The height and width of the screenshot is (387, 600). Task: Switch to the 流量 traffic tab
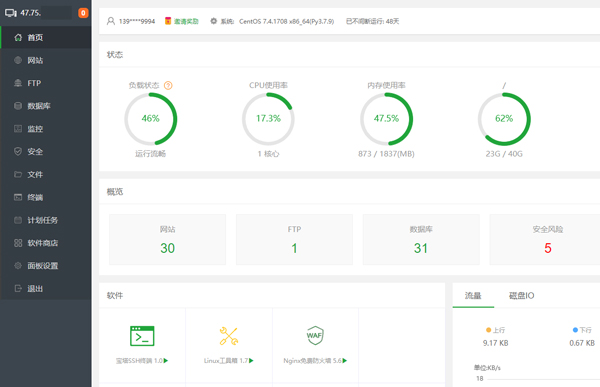473,296
